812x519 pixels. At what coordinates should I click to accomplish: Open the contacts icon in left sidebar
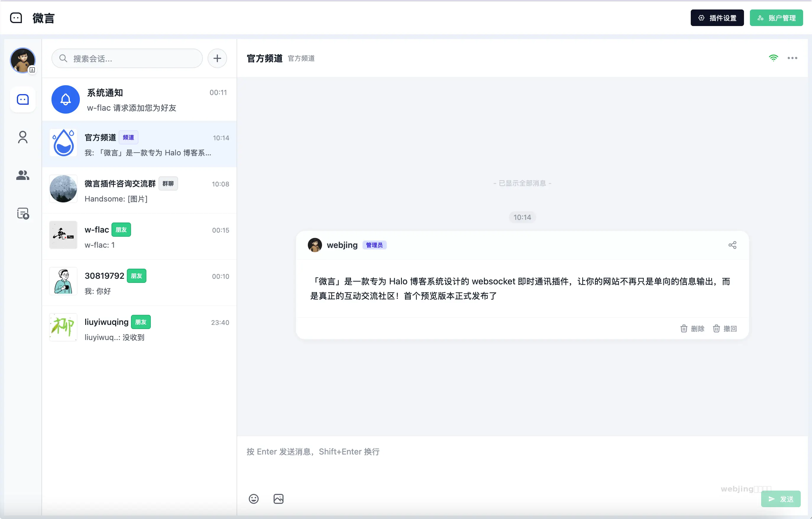[22, 137]
